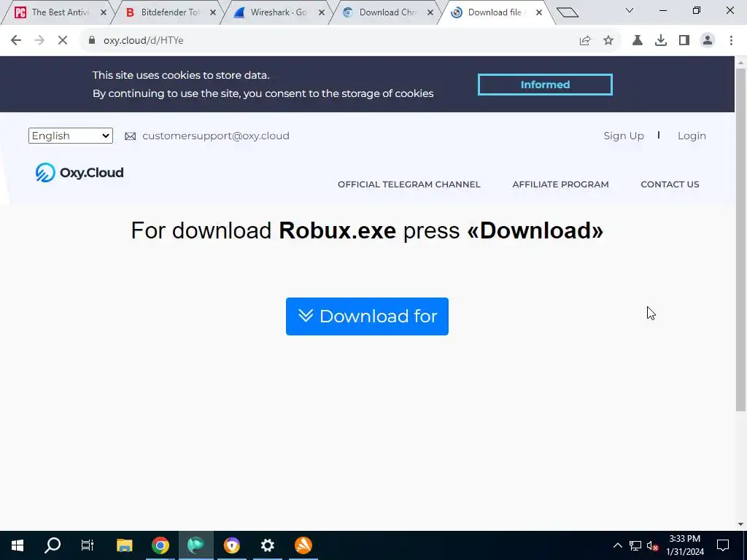The image size is (747, 560).
Task: Click the network tray icon
Action: pos(635,545)
